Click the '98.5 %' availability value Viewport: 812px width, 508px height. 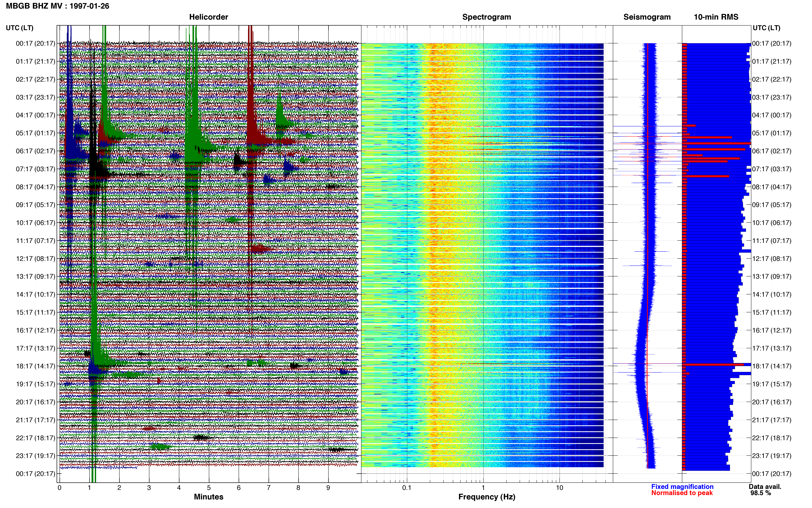pos(761,493)
